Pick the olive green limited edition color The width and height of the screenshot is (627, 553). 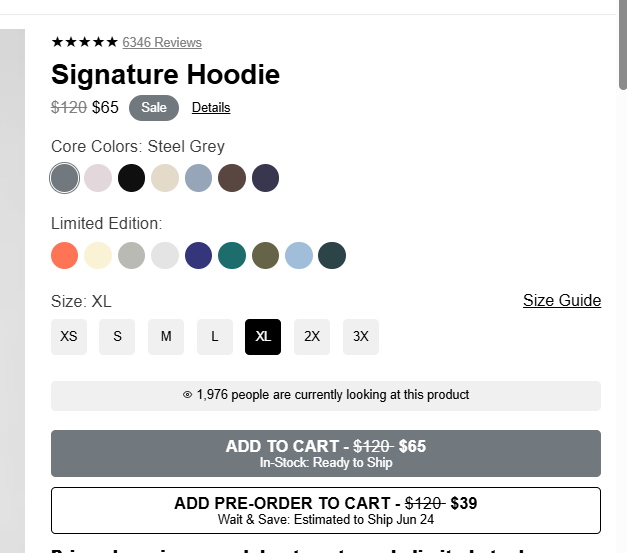coord(265,255)
